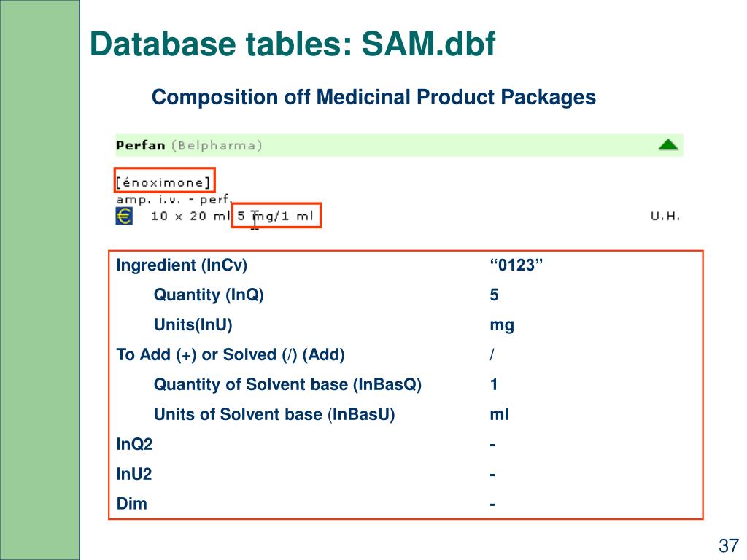Screen dimensions: 747x560
Task: Select the [énoximone] ingredient box
Action: [164, 180]
